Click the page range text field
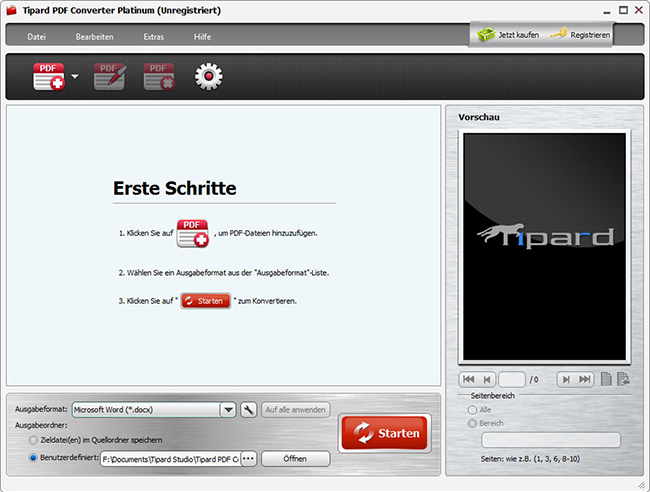Image resolution: width=650 pixels, height=492 pixels. (x=551, y=440)
